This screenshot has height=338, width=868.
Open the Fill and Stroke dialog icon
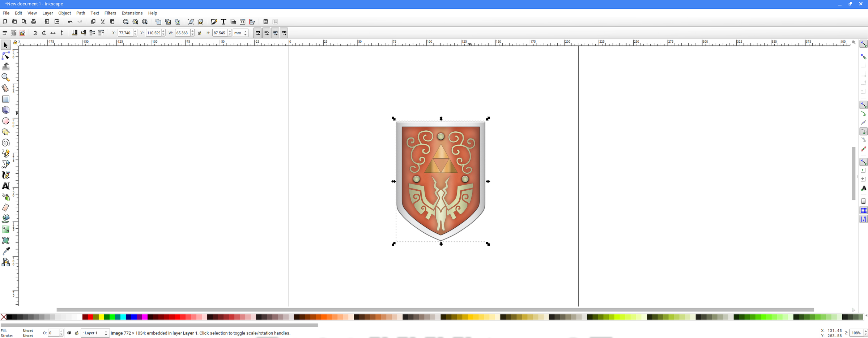pyautogui.click(x=214, y=22)
